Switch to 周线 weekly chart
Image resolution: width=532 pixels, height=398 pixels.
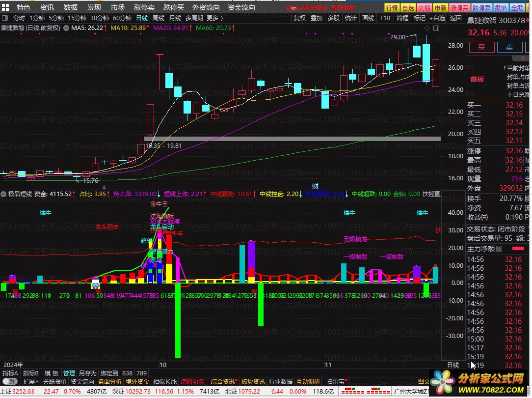159,18
